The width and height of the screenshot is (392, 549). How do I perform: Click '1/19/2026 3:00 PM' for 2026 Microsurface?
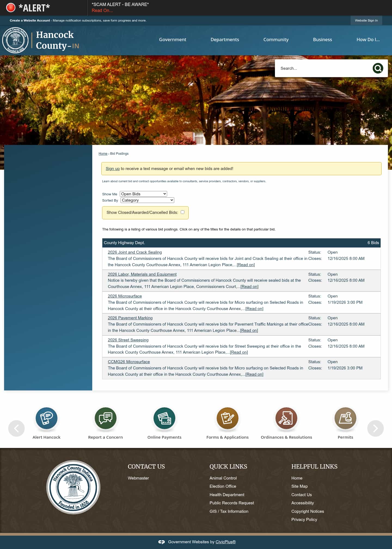tap(345, 302)
